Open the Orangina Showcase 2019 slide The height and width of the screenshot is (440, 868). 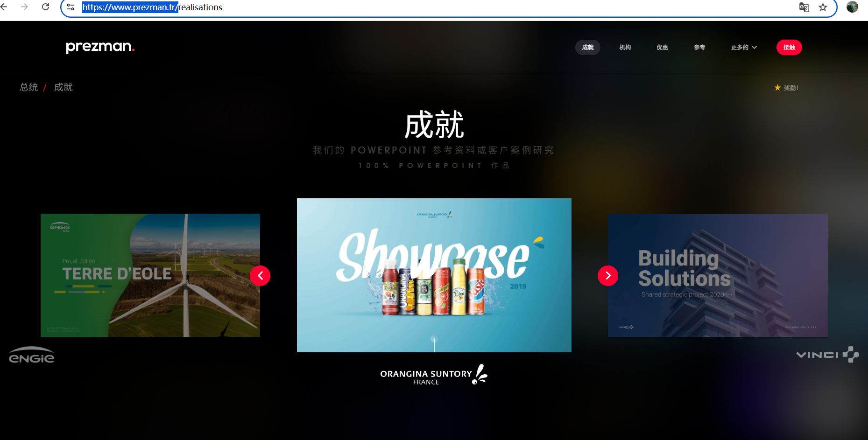coord(434,275)
